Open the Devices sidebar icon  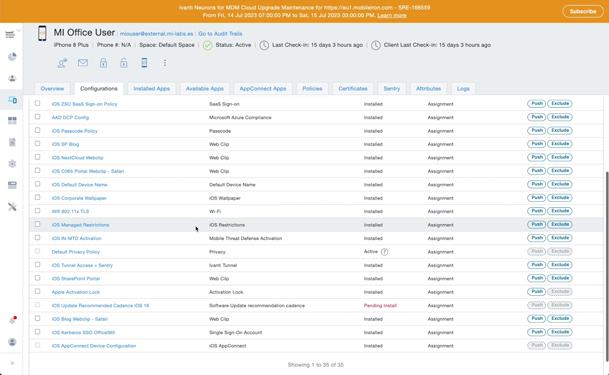coord(12,100)
